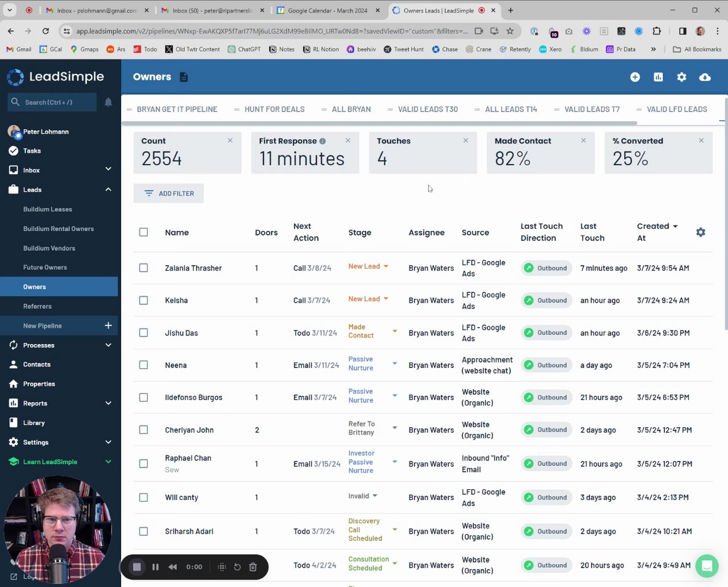Check the Raphael Chan row checkbox
The height and width of the screenshot is (587, 728).
[x=143, y=464]
